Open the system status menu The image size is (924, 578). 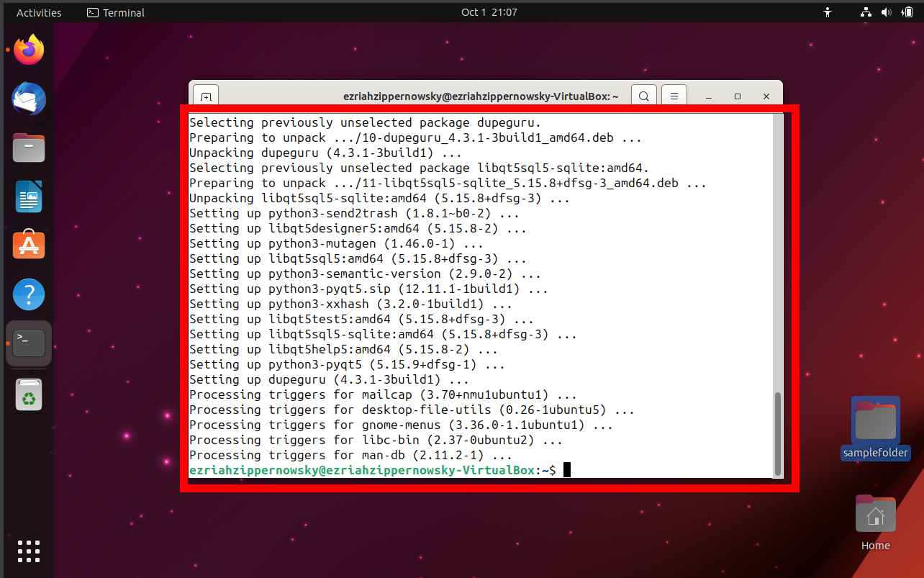(x=886, y=12)
